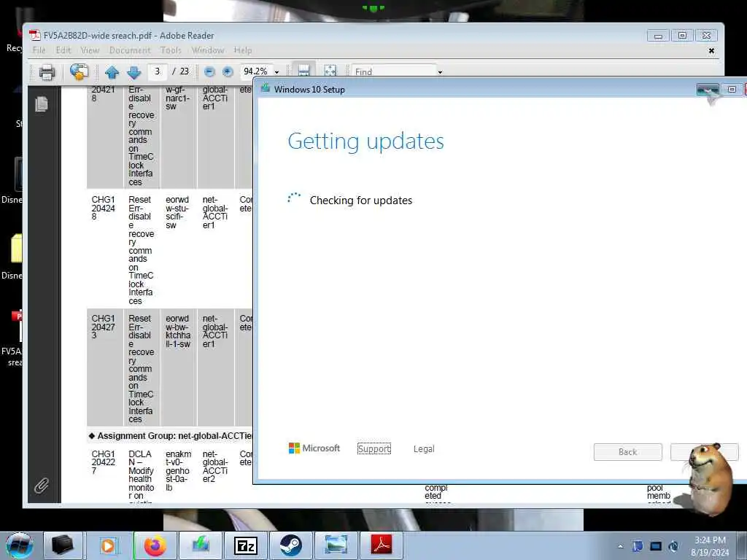Open the Tools menu in Adobe Reader
Viewport: 747px width, 560px height.
[x=171, y=50]
